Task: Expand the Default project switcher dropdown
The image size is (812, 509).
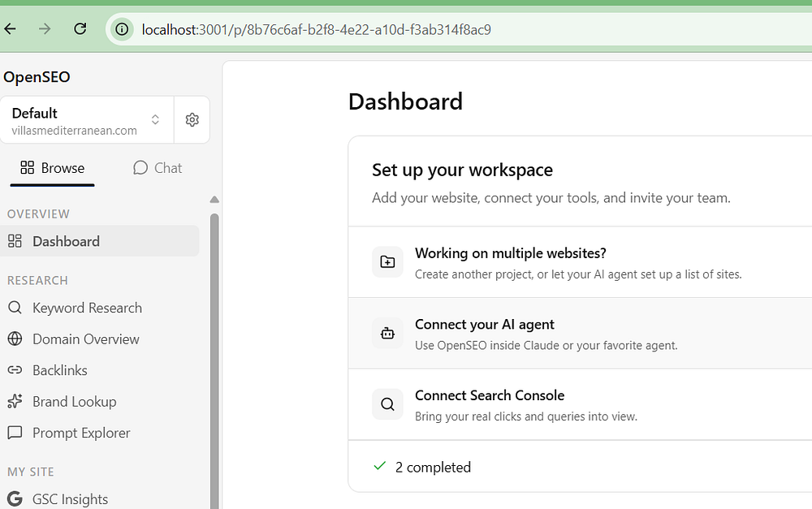Action: pos(87,119)
